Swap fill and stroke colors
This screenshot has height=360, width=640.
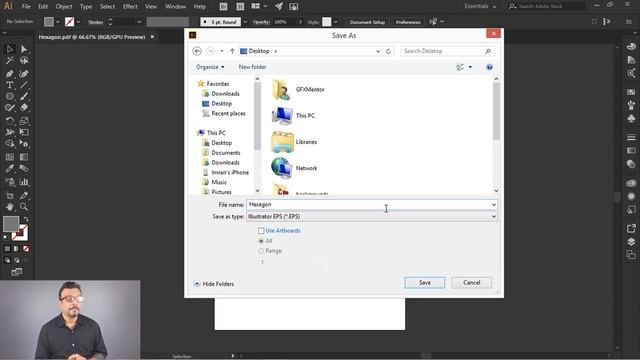(x=26, y=219)
